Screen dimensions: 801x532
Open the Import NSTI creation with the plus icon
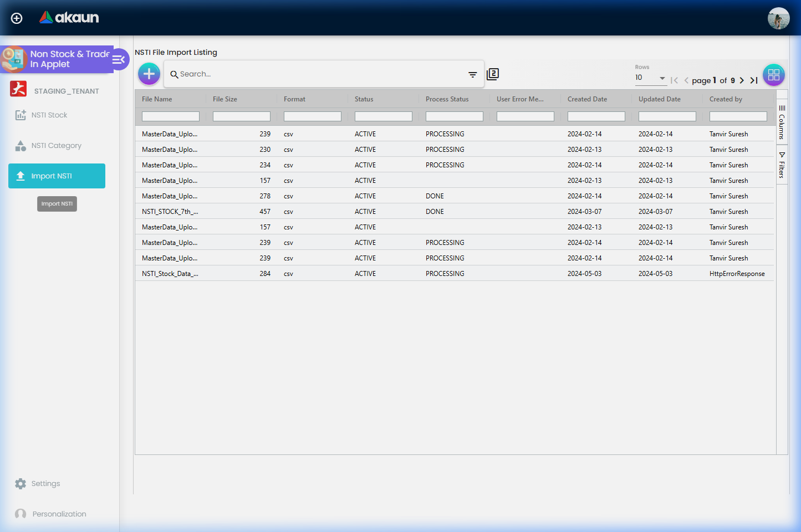(149, 73)
